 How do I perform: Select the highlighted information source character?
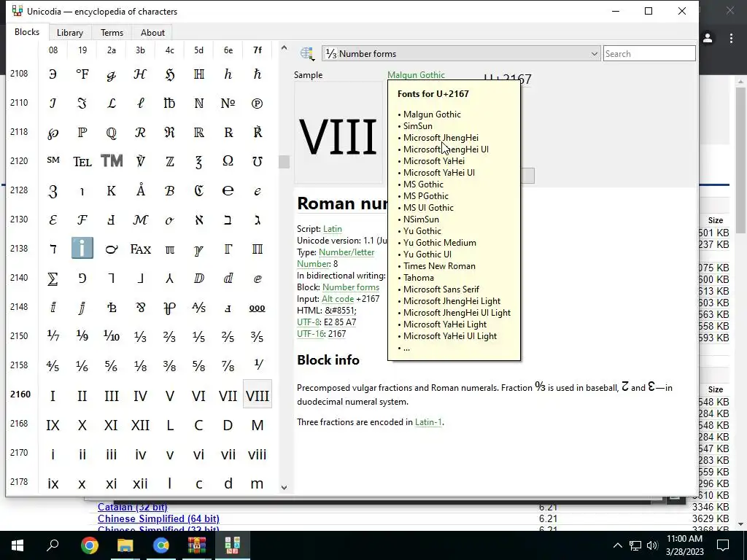click(x=82, y=249)
